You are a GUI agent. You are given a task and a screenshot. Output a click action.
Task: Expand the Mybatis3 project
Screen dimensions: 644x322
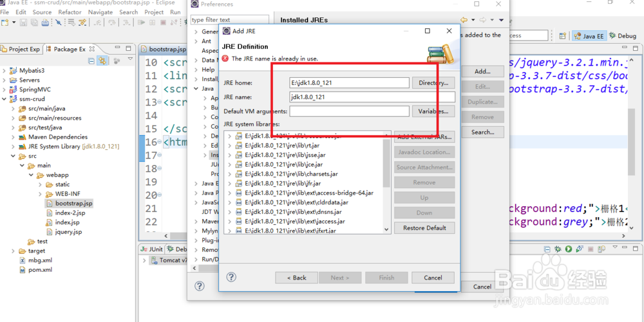(x=4, y=71)
